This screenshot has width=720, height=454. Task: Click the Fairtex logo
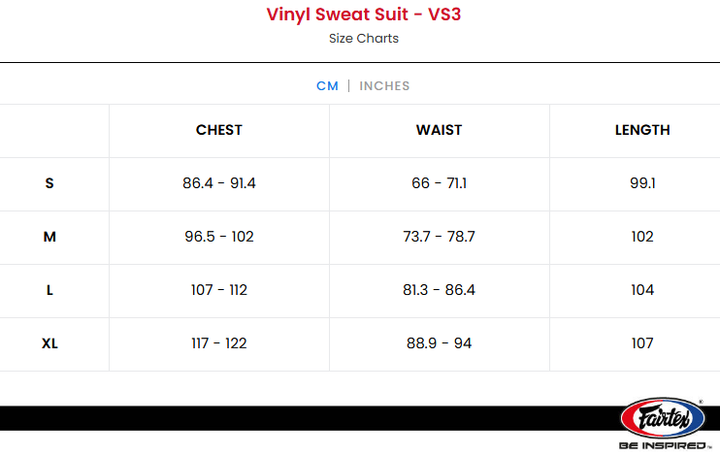coord(663,418)
